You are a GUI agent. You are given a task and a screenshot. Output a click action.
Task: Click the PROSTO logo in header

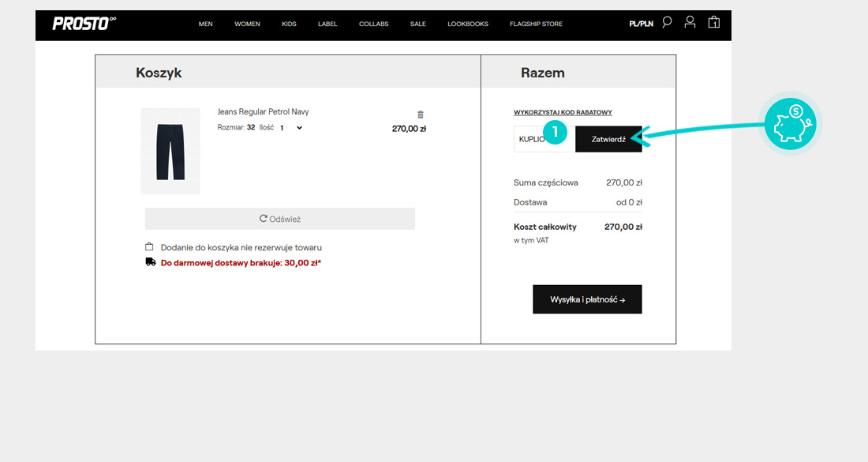click(x=84, y=24)
